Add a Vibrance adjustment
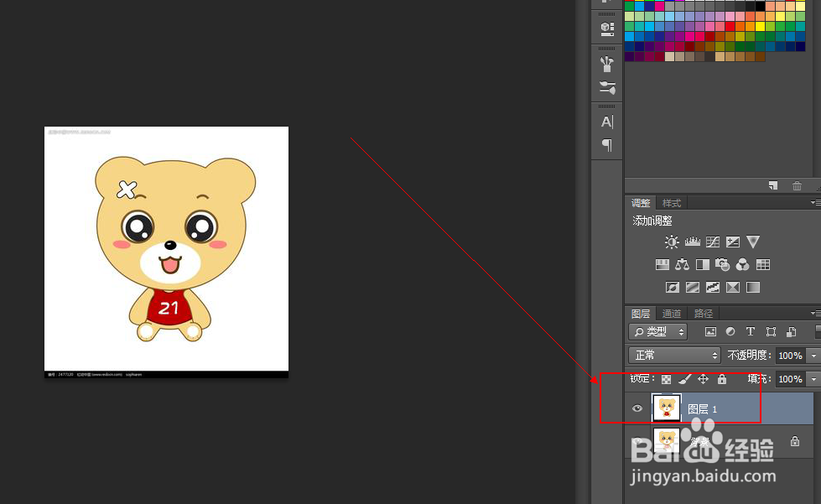The height and width of the screenshot is (504, 821). point(753,242)
